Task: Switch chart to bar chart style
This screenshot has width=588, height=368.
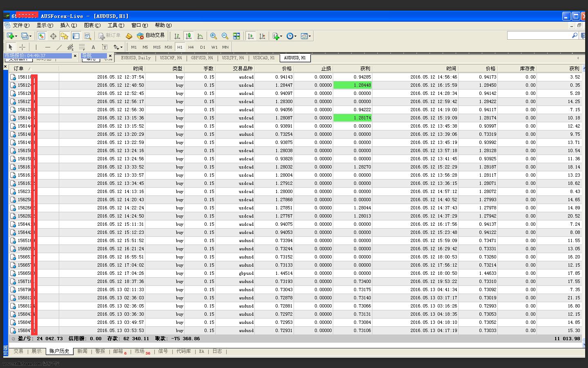Action: click(x=177, y=36)
